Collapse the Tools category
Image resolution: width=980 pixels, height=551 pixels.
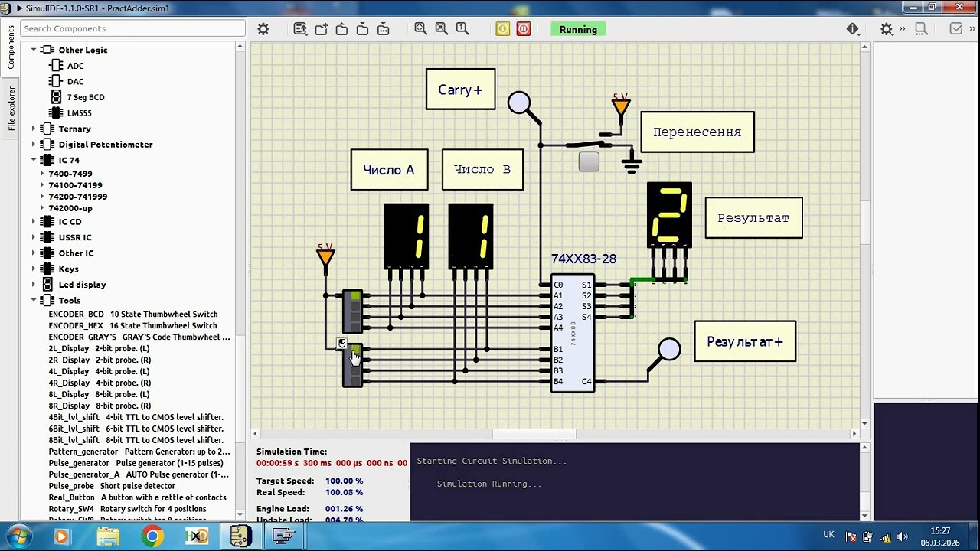point(34,300)
